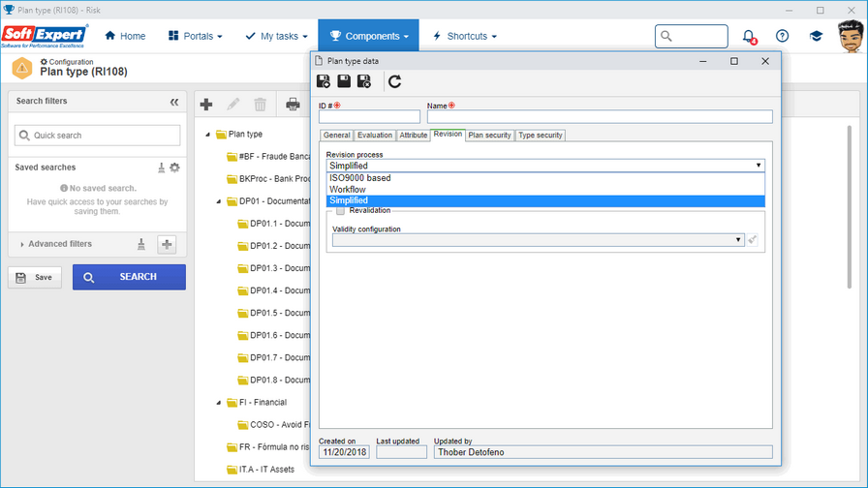Clear advanced filters with broom icon
Screen dimensions: 868x488
pyautogui.click(x=141, y=244)
